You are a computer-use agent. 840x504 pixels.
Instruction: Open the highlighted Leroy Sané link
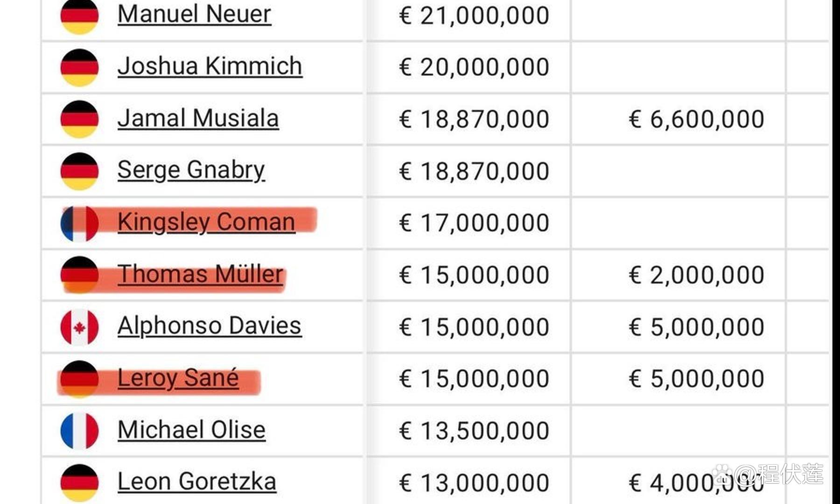click(178, 378)
